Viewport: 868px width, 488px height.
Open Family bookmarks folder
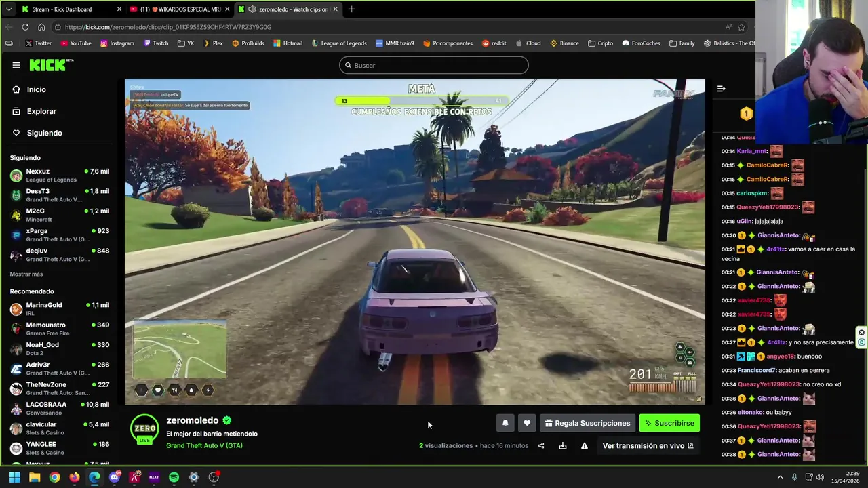(x=682, y=43)
